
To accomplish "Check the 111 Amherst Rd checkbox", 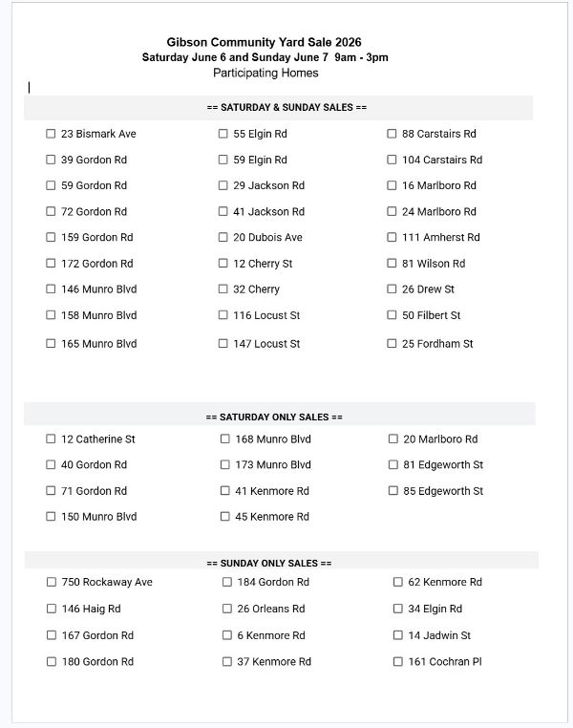I will coord(392,237).
